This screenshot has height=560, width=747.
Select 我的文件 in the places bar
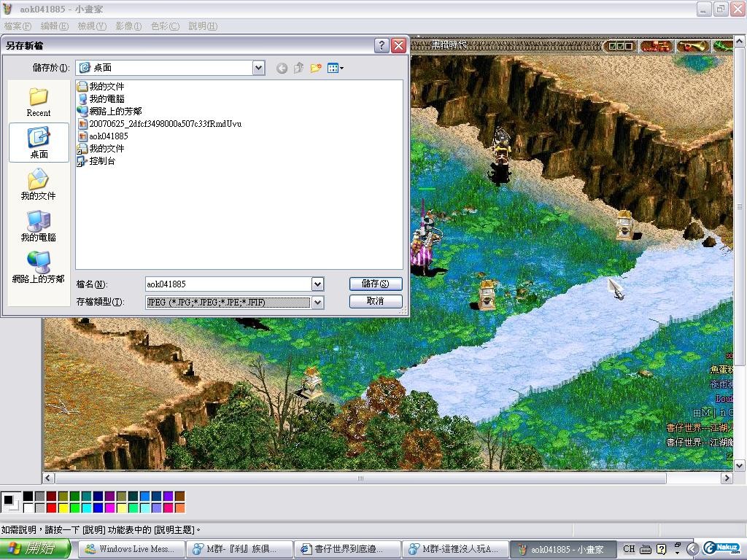(x=39, y=184)
